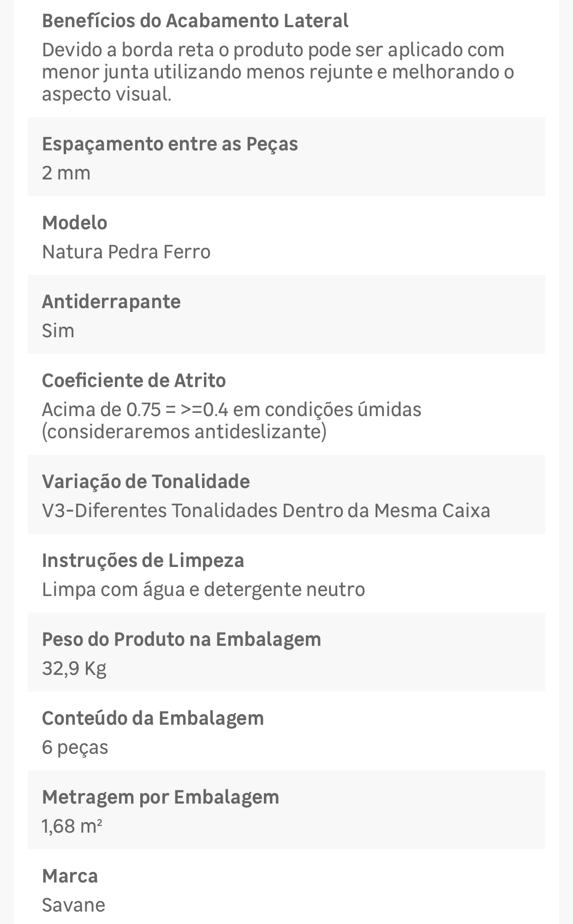Select the 'V3-Diferentes Tonalidades' value text

[x=266, y=511]
